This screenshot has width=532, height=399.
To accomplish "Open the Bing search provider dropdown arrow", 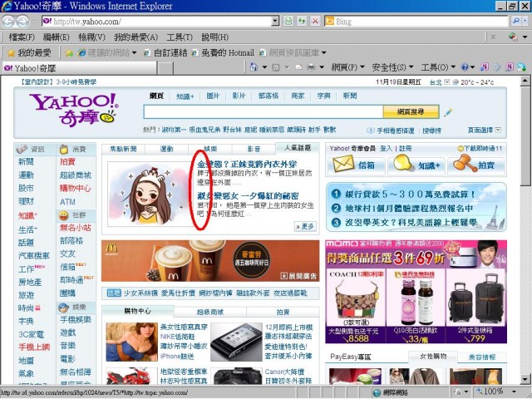I will pyautogui.click(x=525, y=22).
